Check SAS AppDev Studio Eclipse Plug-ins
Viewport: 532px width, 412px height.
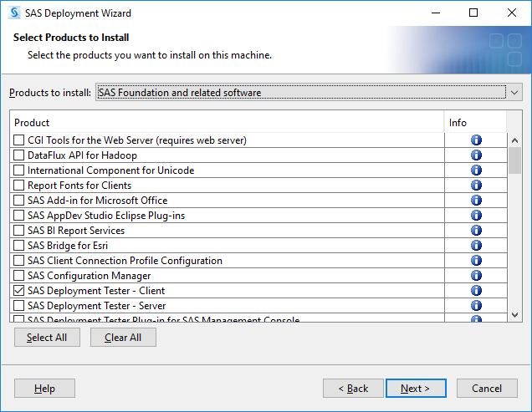coord(18,216)
